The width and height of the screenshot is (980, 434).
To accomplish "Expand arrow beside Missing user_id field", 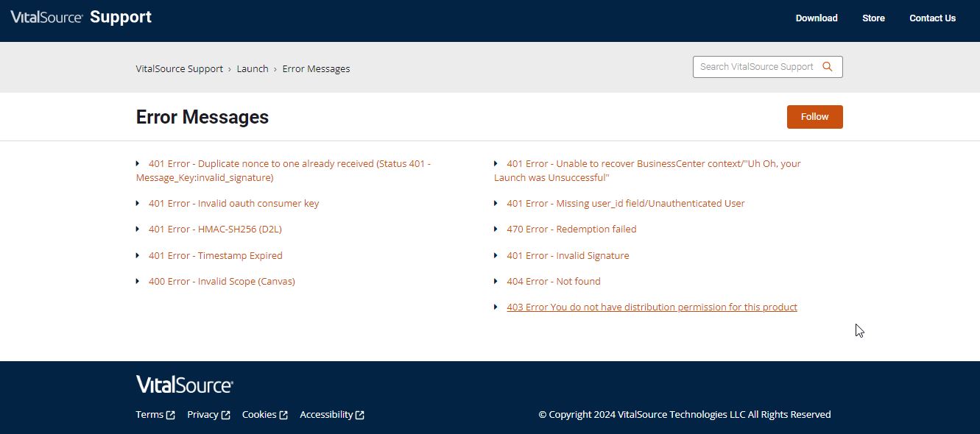I will coord(496,203).
